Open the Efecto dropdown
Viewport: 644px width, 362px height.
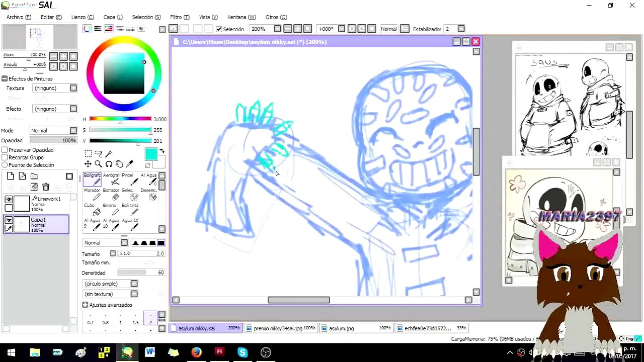[73, 109]
